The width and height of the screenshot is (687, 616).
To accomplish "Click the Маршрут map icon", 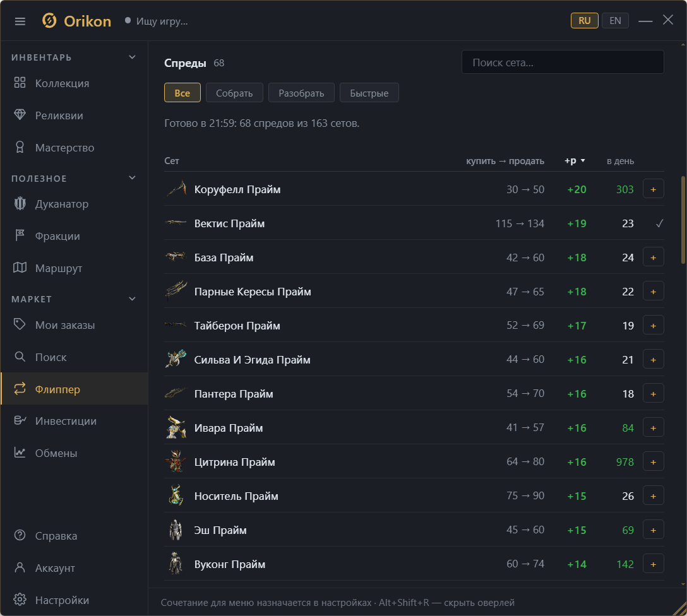I will (x=20, y=268).
